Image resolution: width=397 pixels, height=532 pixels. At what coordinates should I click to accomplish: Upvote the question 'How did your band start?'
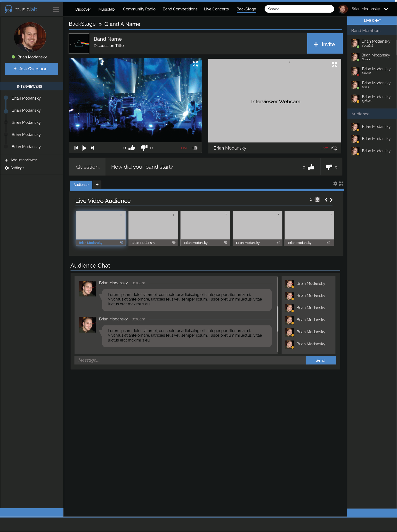click(x=311, y=167)
